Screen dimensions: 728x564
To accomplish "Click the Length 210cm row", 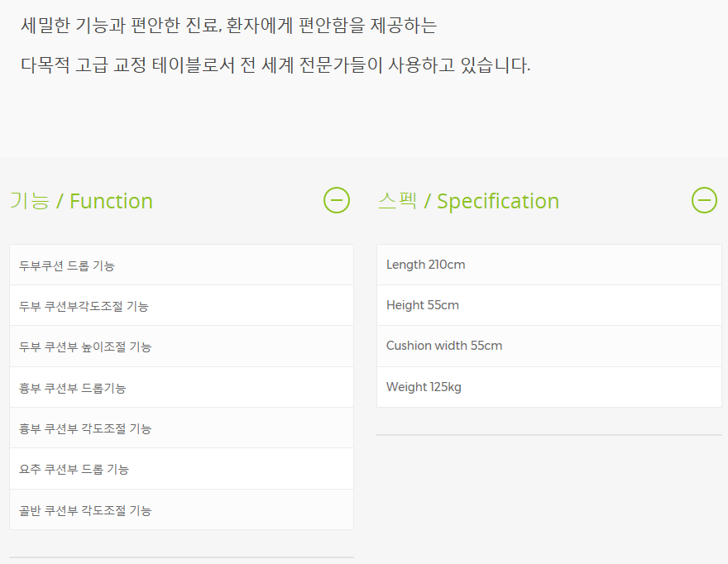I will point(548,265).
